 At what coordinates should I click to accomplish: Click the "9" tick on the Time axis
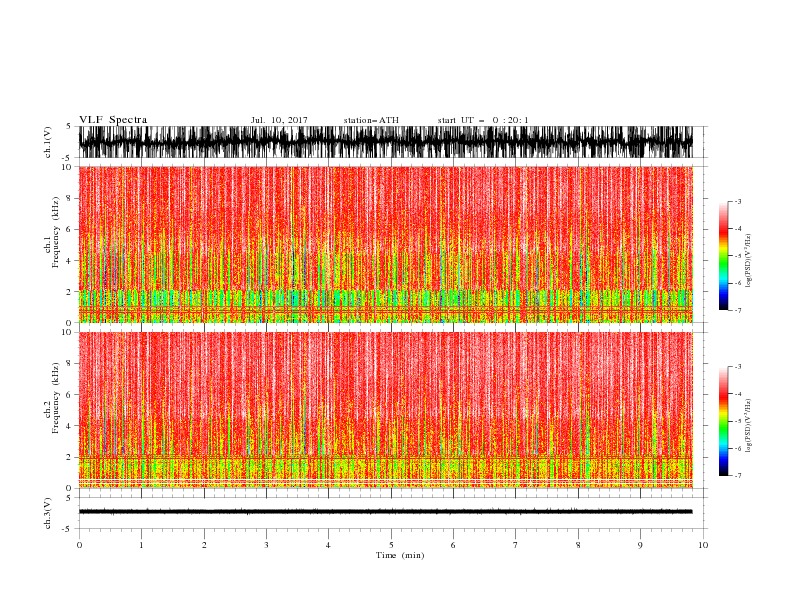tap(640, 545)
